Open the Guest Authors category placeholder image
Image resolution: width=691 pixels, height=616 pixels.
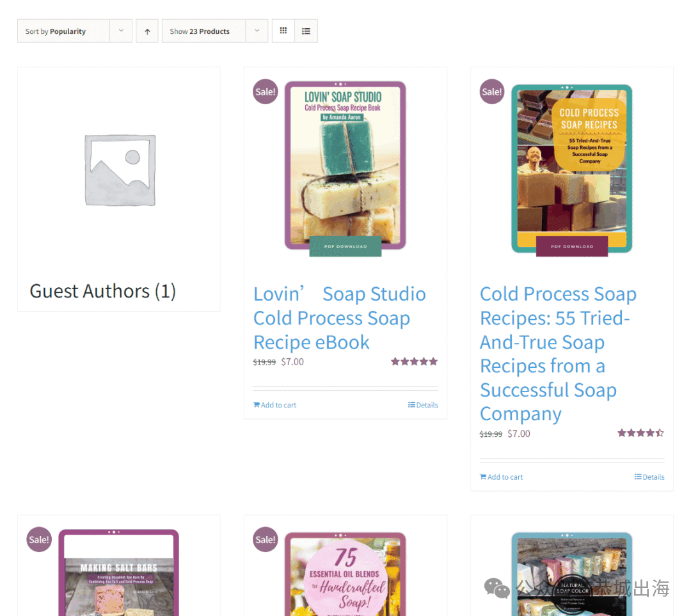(x=120, y=170)
